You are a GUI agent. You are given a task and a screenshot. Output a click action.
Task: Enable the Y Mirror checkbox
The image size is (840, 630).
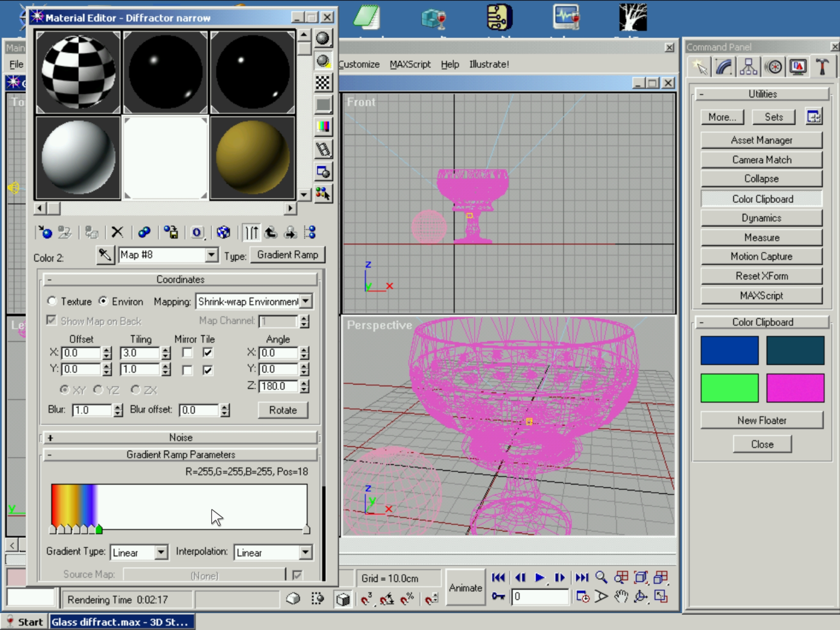(187, 370)
